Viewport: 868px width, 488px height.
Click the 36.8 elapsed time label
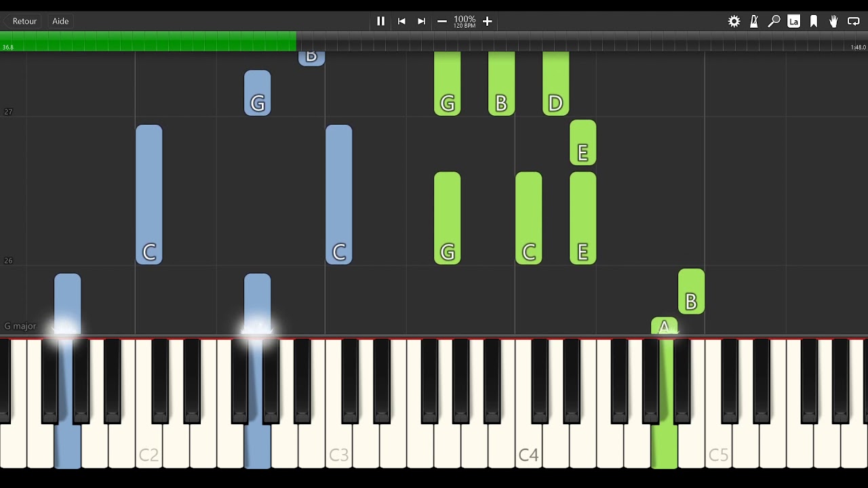point(7,47)
